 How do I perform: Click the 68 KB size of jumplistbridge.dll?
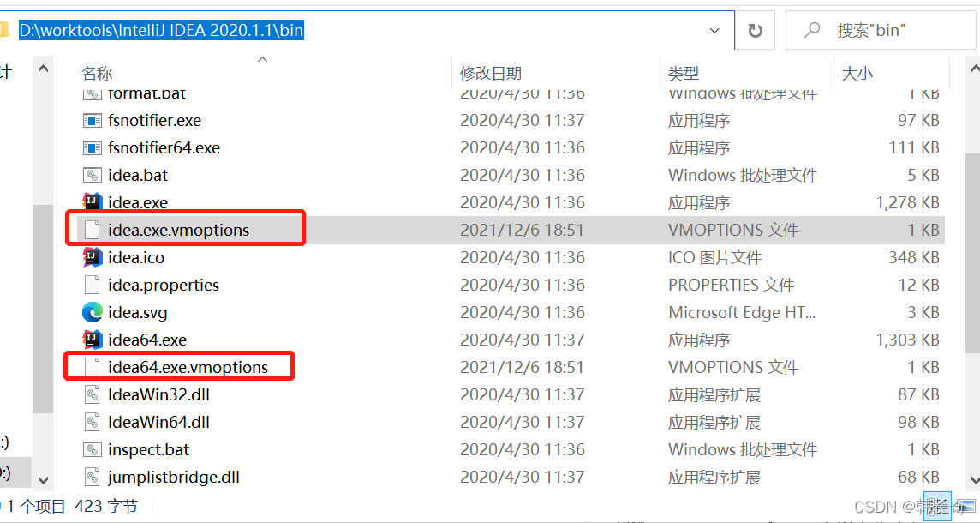[918, 478]
